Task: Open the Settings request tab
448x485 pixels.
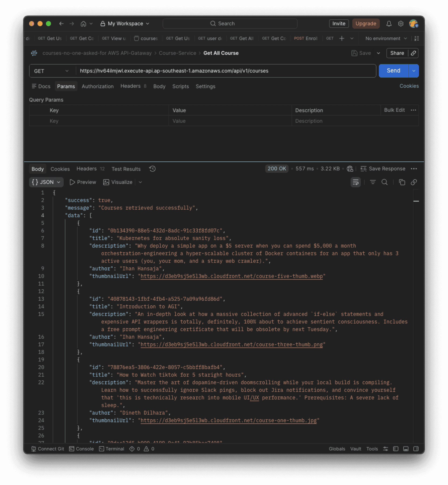Action: (206, 86)
